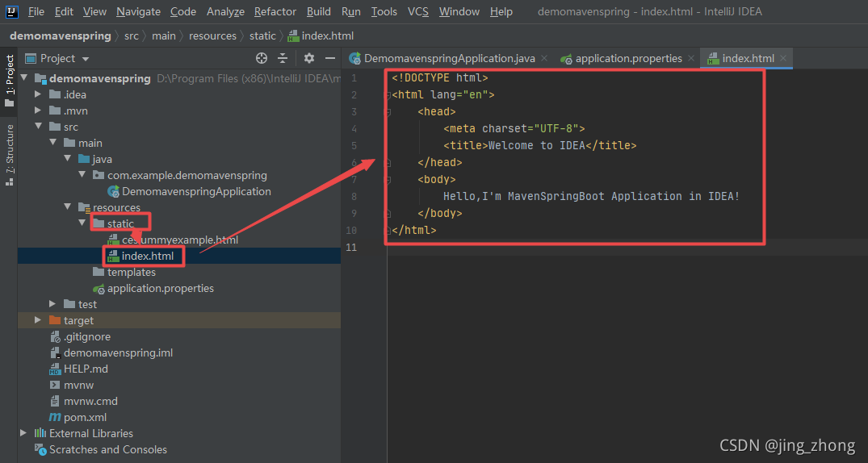Collapse the src folder
Viewport: 868px width, 463px height.
point(38,127)
